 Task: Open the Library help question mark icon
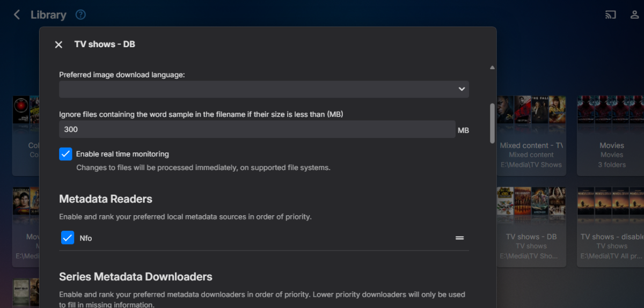coord(80,15)
